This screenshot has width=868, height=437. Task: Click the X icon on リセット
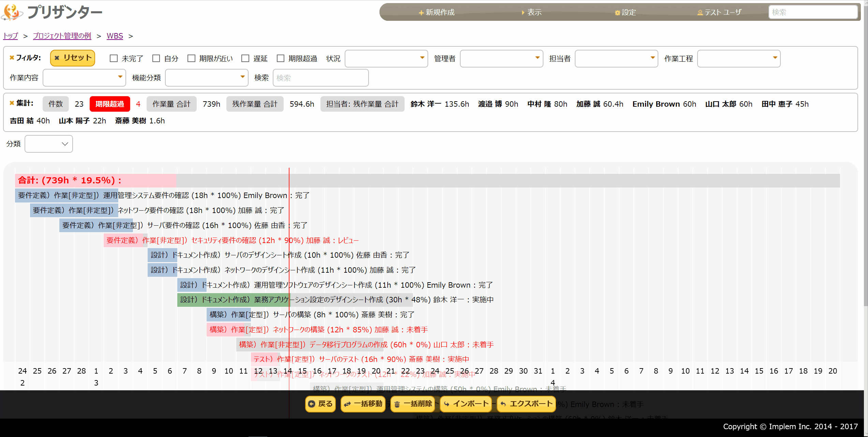point(57,58)
